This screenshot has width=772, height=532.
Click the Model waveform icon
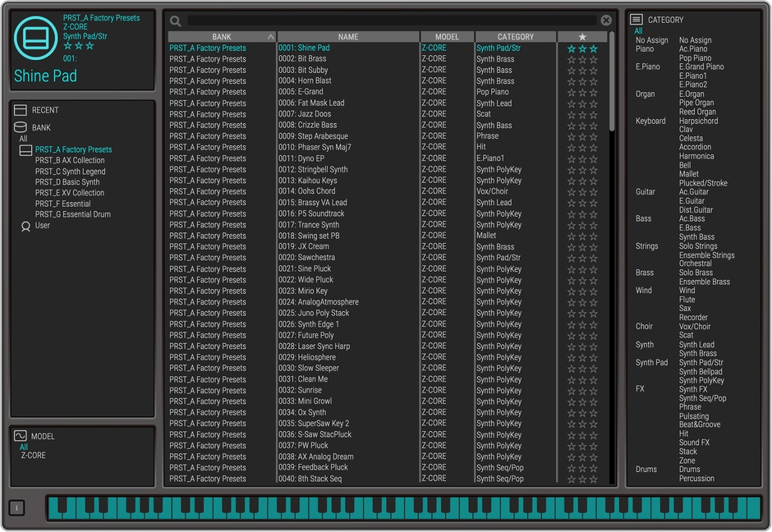coord(21,436)
